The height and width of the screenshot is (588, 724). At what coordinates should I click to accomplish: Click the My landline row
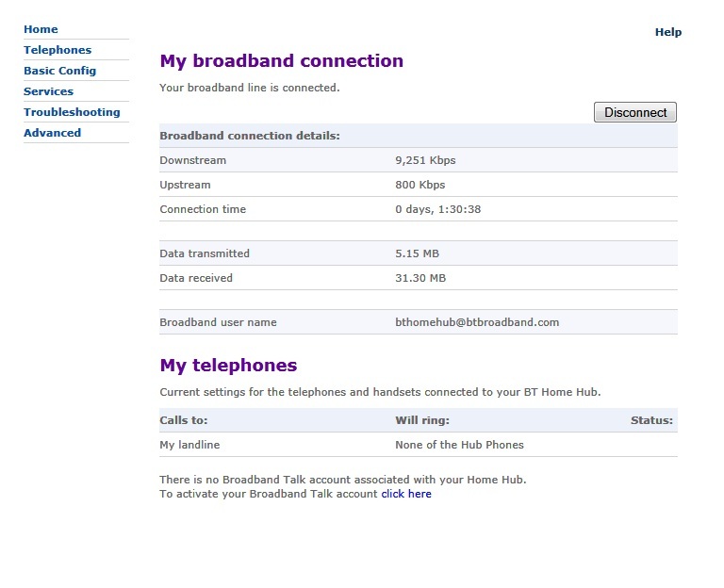[x=419, y=445]
